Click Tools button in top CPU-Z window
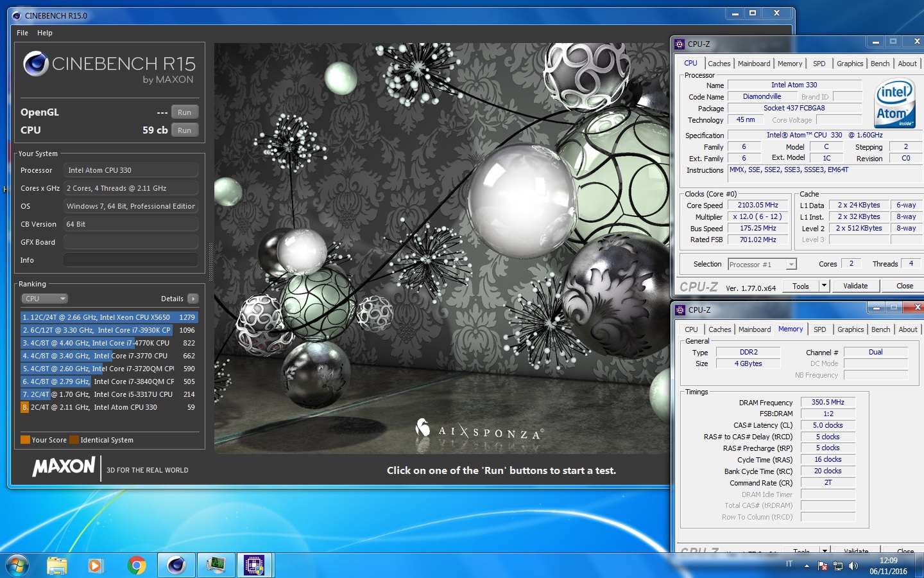The height and width of the screenshot is (578, 924). [801, 286]
